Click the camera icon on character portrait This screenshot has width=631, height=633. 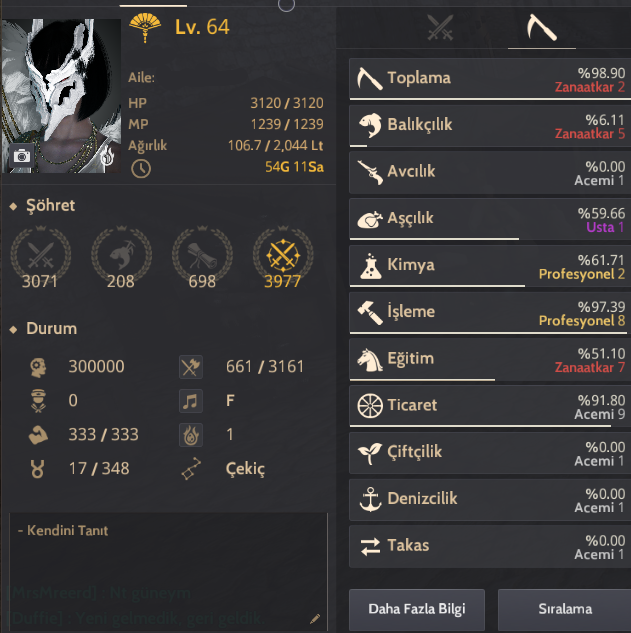click(x=22, y=156)
